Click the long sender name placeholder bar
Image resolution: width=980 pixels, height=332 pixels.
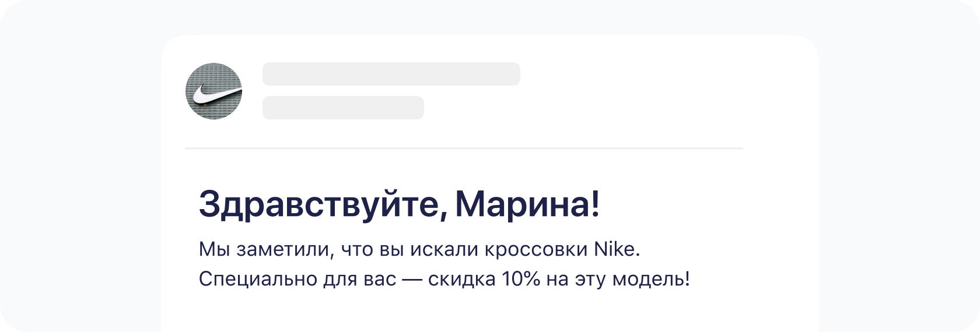(391, 74)
